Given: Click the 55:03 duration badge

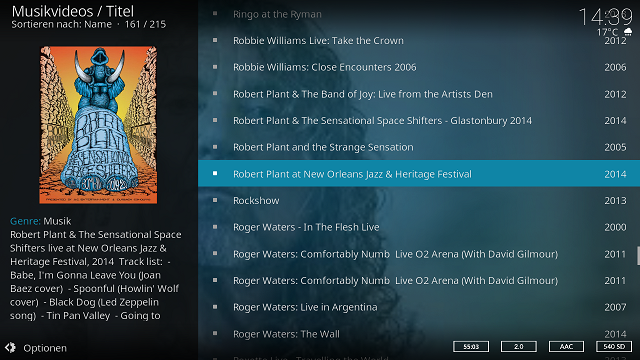Looking at the screenshot, I should (471, 347).
